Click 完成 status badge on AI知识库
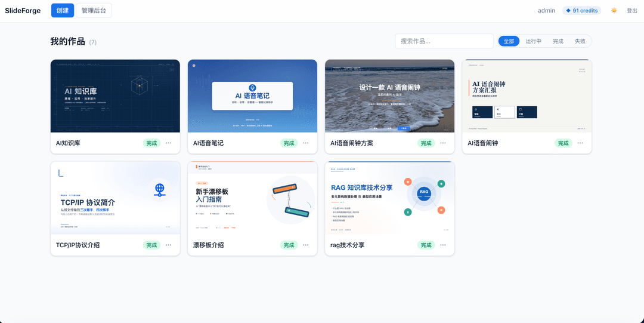The image size is (644, 323). coord(151,143)
